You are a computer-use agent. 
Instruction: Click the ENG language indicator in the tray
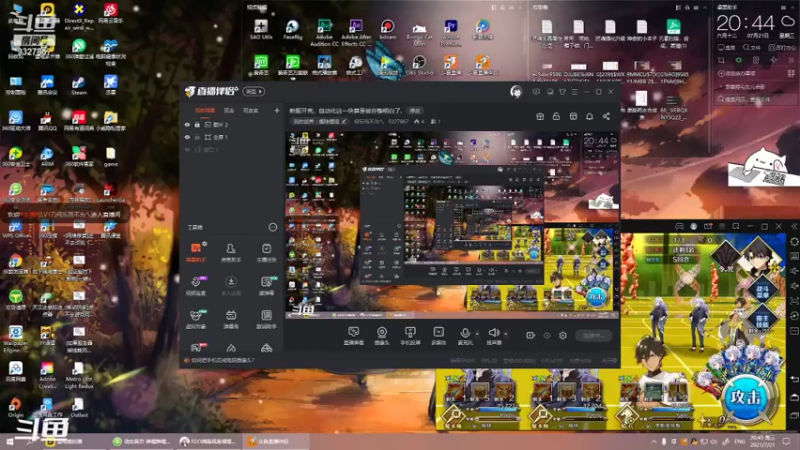click(739, 441)
